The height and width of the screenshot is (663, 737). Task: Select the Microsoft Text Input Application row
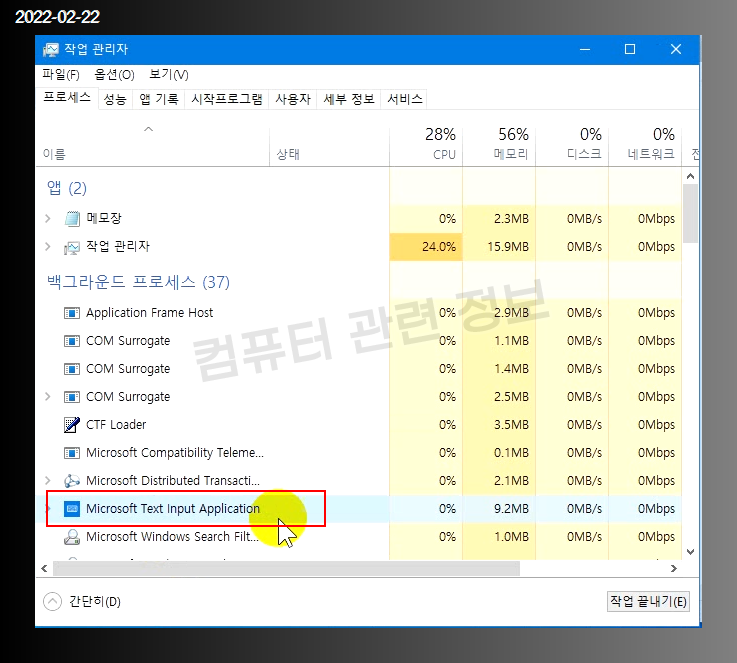[359, 509]
